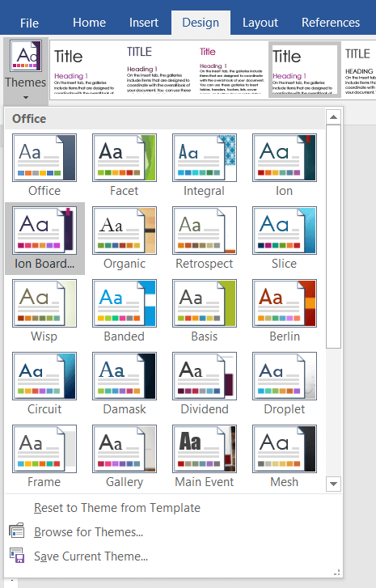Apply the Droplet theme
Screen dimensions: 376x588
(285, 376)
